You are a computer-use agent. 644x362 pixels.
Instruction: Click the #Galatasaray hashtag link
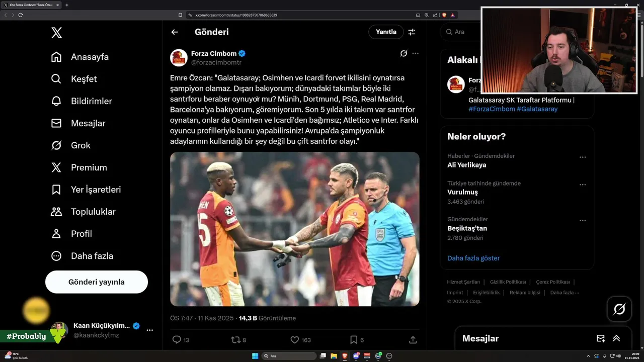(x=537, y=109)
